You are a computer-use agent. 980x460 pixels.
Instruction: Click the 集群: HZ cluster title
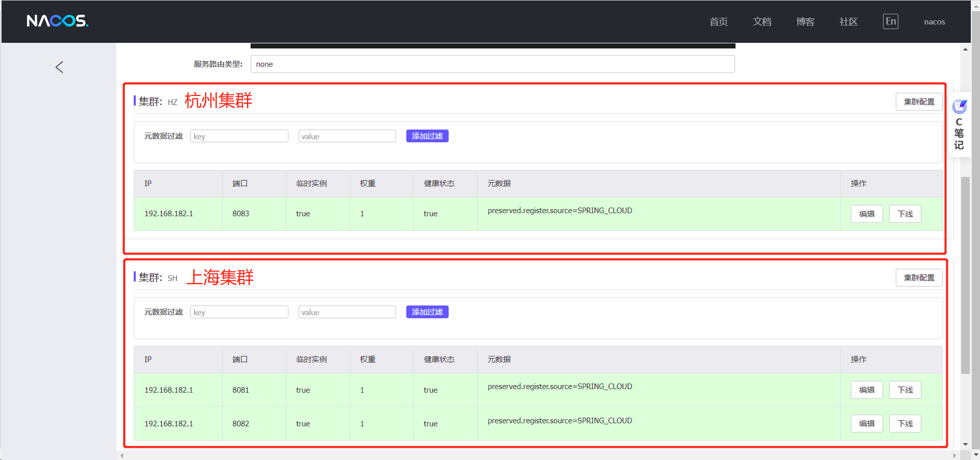point(158,102)
